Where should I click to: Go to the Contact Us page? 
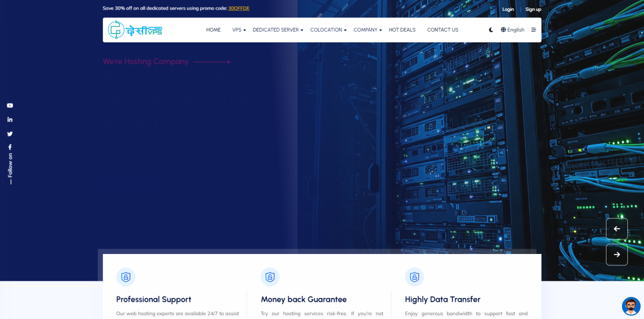(442, 30)
